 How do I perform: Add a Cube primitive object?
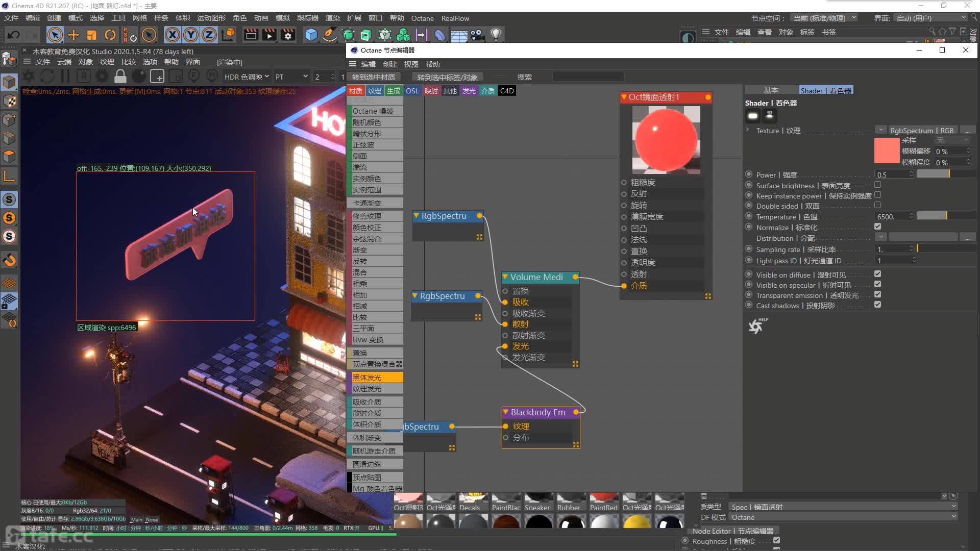point(311,35)
